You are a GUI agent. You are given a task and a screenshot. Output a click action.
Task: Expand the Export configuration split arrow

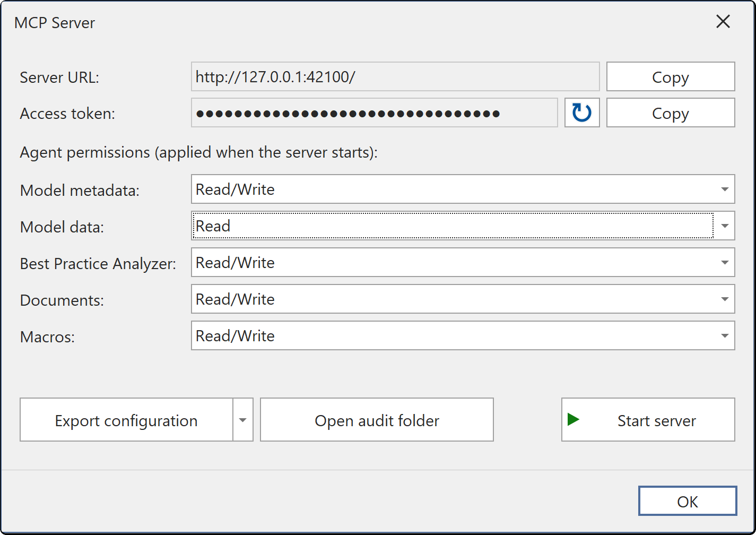tap(243, 420)
